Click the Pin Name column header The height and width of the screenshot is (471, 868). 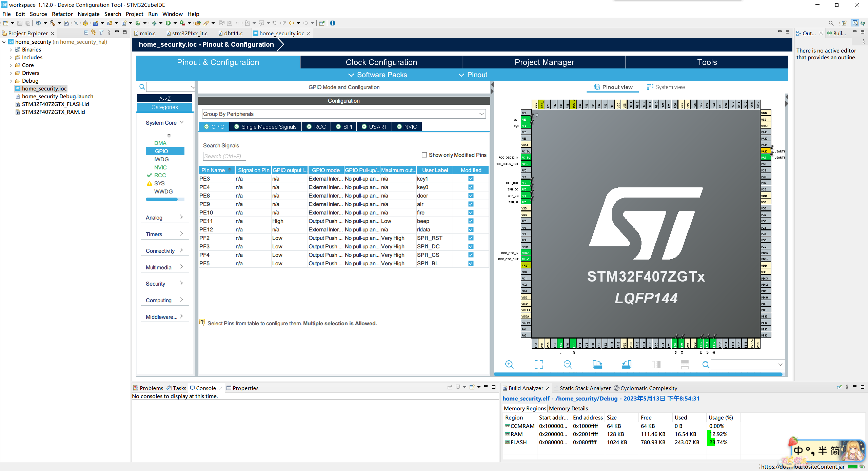pyautogui.click(x=217, y=170)
